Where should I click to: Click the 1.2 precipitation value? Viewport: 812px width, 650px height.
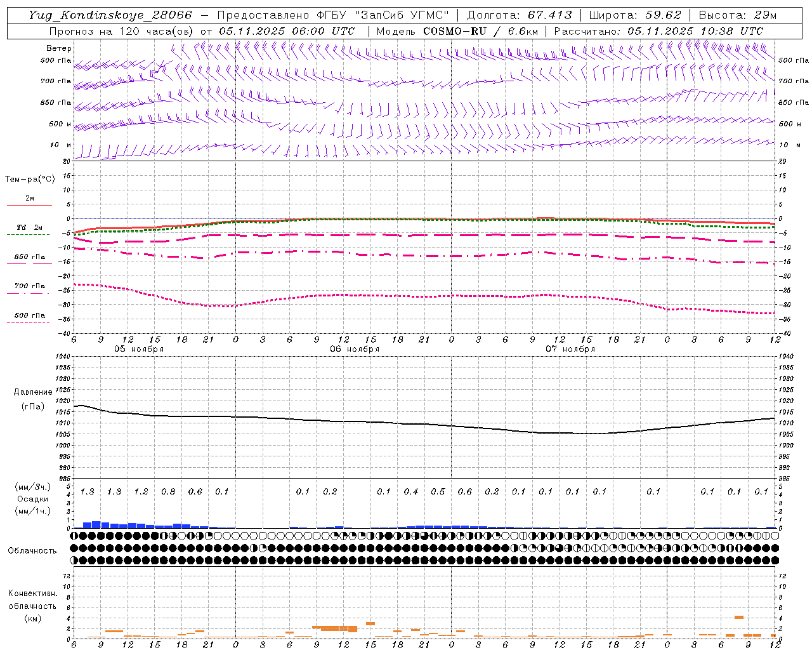tap(141, 492)
